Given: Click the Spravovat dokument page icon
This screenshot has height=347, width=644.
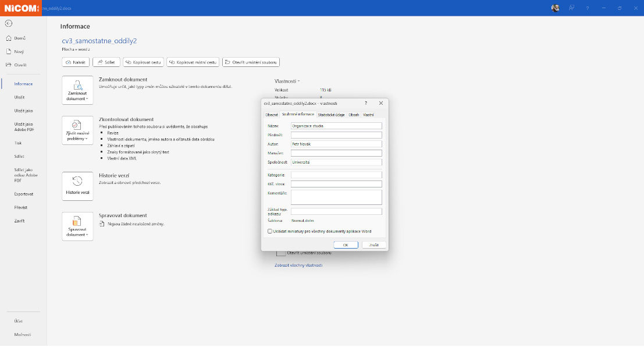Looking at the screenshot, I should tap(102, 224).
